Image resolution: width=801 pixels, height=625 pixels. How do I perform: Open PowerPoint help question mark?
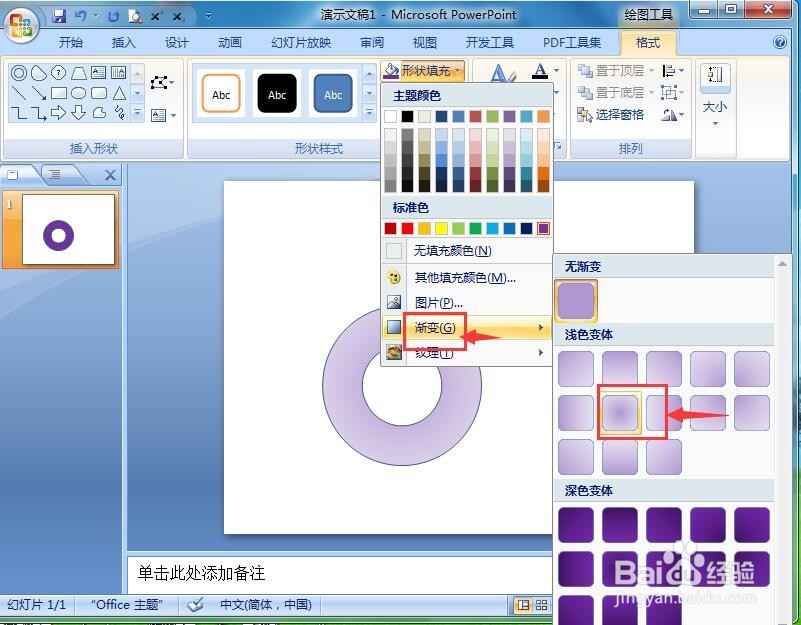coord(780,42)
